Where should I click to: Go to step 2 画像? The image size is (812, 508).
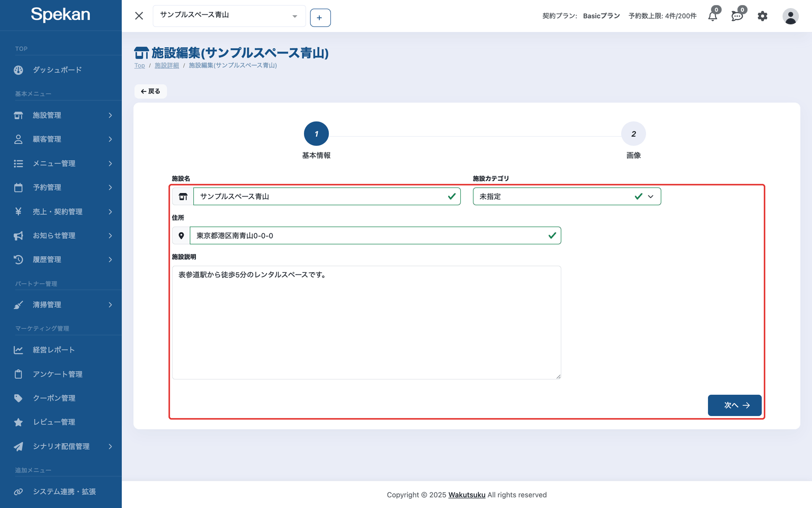coord(633,134)
